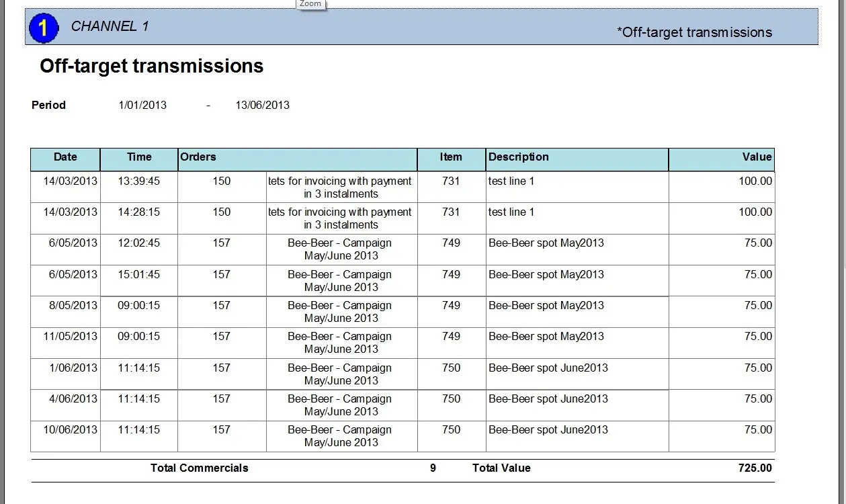The height and width of the screenshot is (504, 846).
Task: Click the yellow Channel 1 number icon
Action: (44, 28)
